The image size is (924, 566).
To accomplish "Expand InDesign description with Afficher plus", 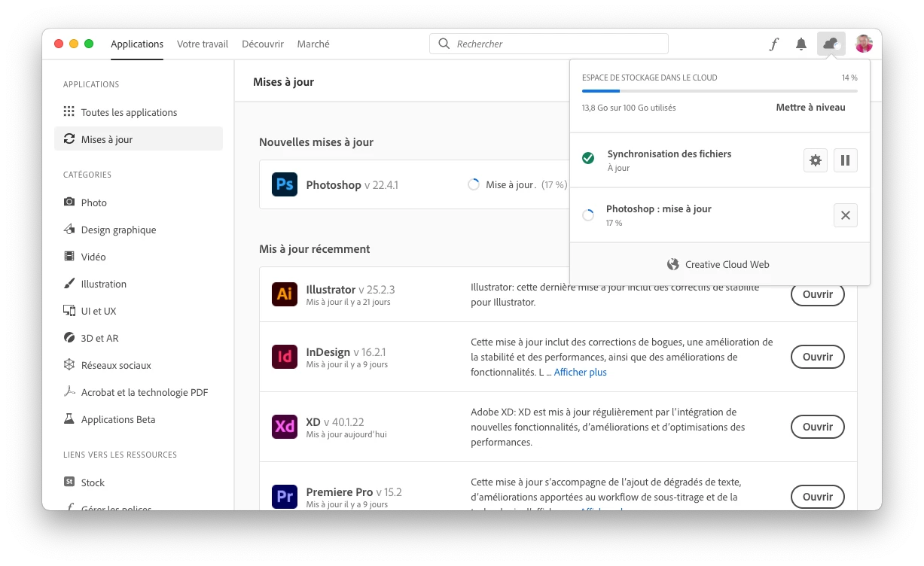I will click(580, 373).
